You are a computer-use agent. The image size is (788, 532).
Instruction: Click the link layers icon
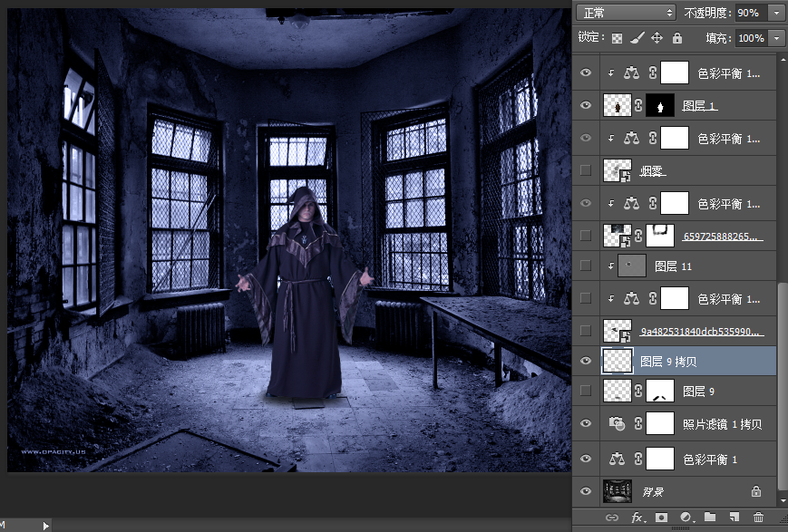612,517
